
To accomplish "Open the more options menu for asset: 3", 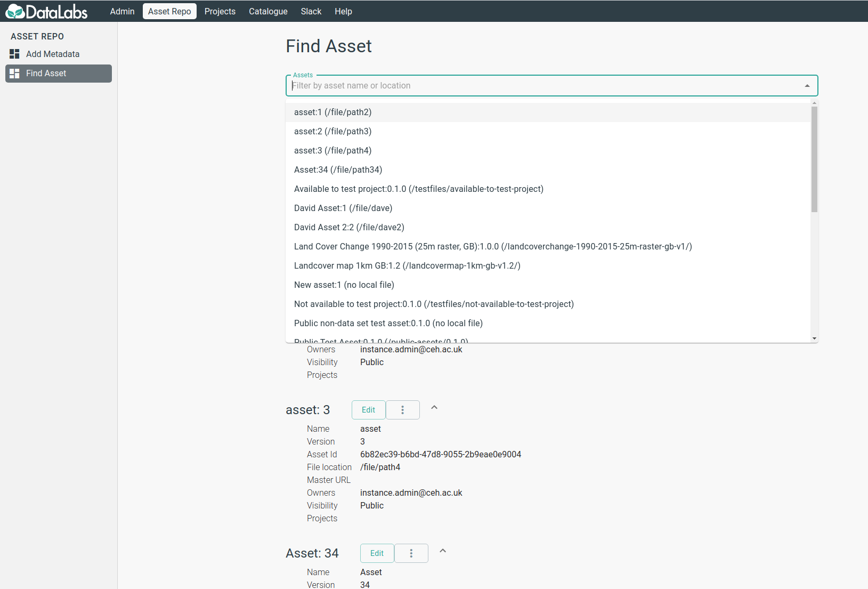I will [x=403, y=410].
